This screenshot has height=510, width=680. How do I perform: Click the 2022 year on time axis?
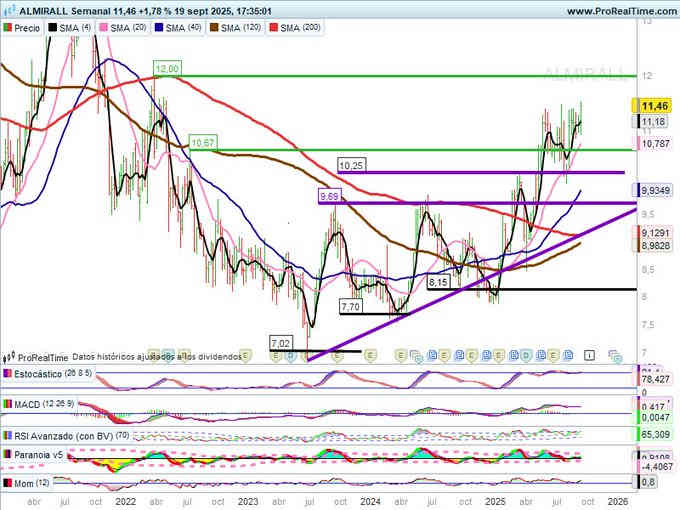pyautogui.click(x=126, y=502)
